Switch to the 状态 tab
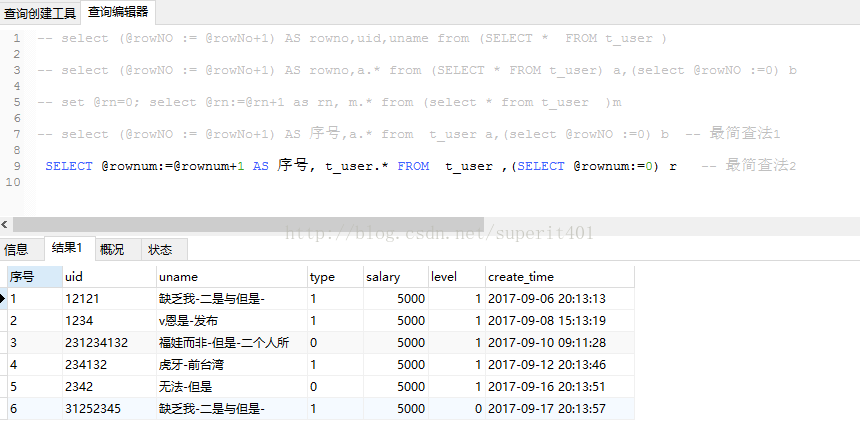The width and height of the screenshot is (860, 445). (164, 250)
